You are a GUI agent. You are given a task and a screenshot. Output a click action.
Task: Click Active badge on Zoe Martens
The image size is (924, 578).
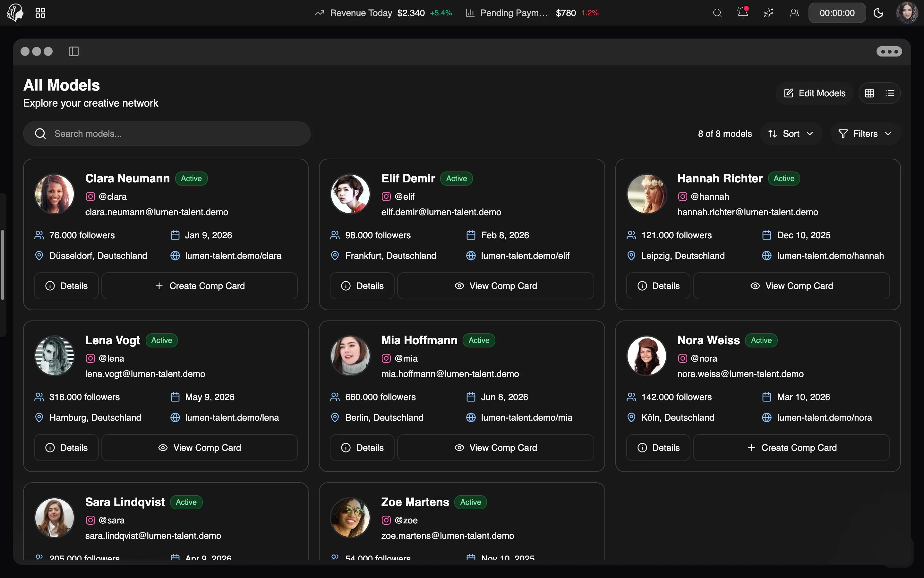click(x=470, y=502)
